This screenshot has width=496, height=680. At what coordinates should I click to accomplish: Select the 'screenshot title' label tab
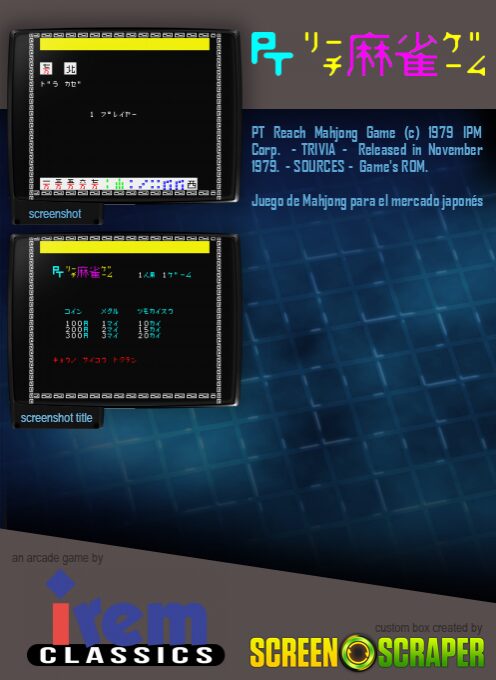pos(57,418)
